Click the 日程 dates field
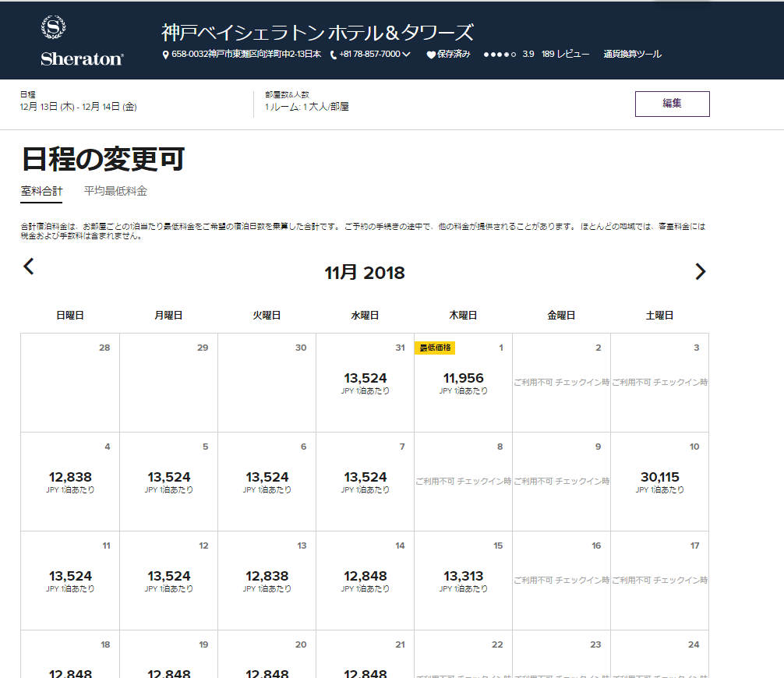Viewport: 784px width, 678px height. tap(79, 101)
